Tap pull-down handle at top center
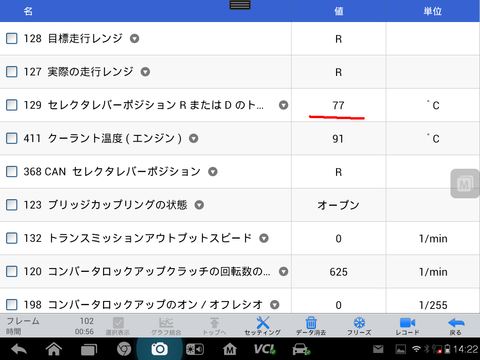The height and width of the screenshot is (360, 480). coord(240,5)
